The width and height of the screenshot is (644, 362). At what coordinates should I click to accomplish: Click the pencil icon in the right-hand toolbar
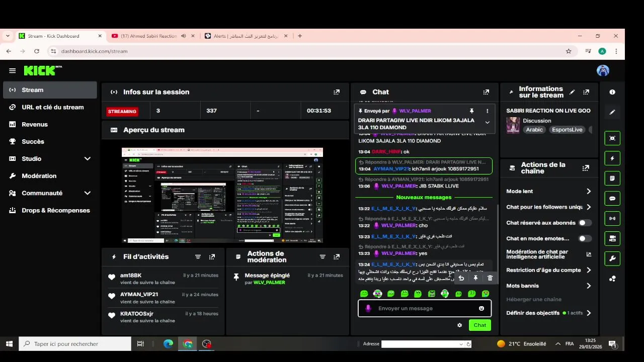[612, 112]
